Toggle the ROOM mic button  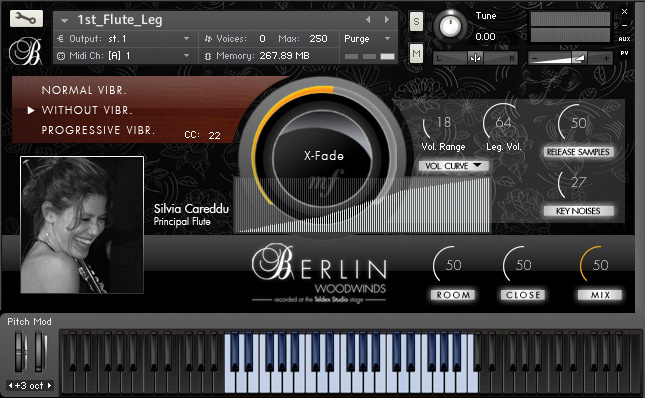(x=453, y=295)
